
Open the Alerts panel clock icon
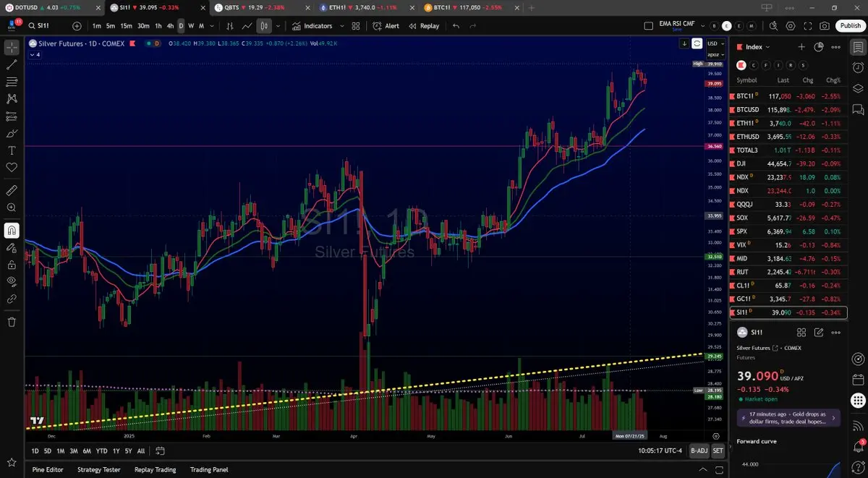pyautogui.click(x=857, y=68)
